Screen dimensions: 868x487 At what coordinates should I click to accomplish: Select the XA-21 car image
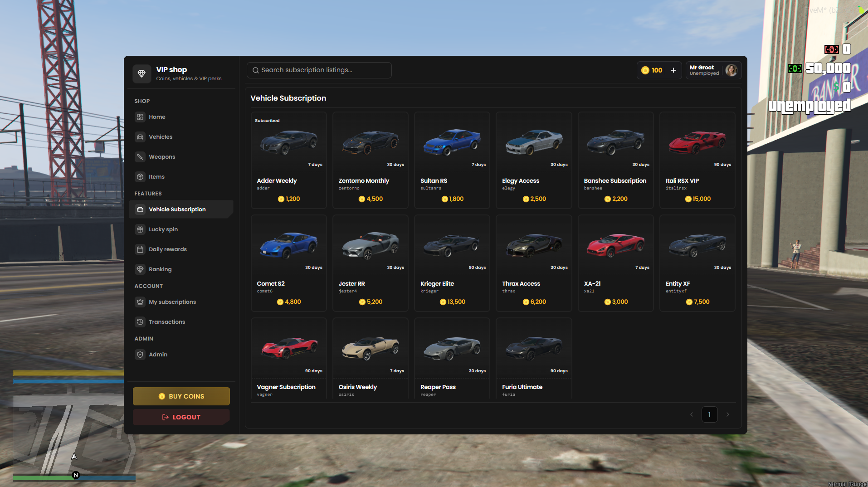616,245
